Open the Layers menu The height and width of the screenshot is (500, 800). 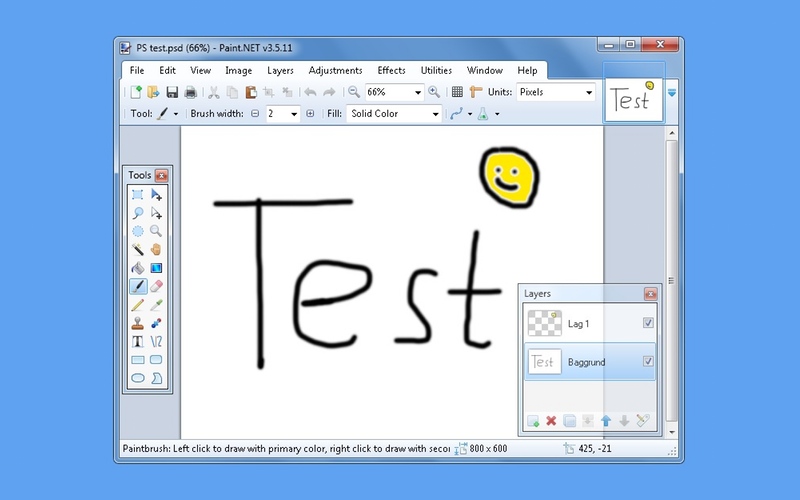[280, 70]
